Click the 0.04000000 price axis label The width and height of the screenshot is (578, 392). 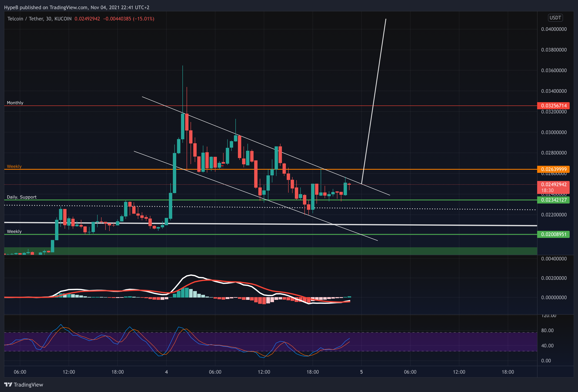[554, 29]
